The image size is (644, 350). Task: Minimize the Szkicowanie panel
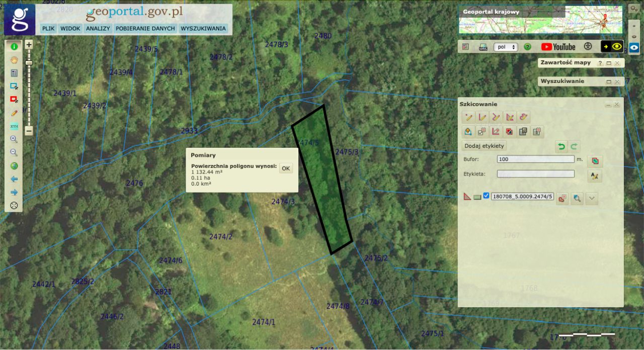click(x=608, y=105)
